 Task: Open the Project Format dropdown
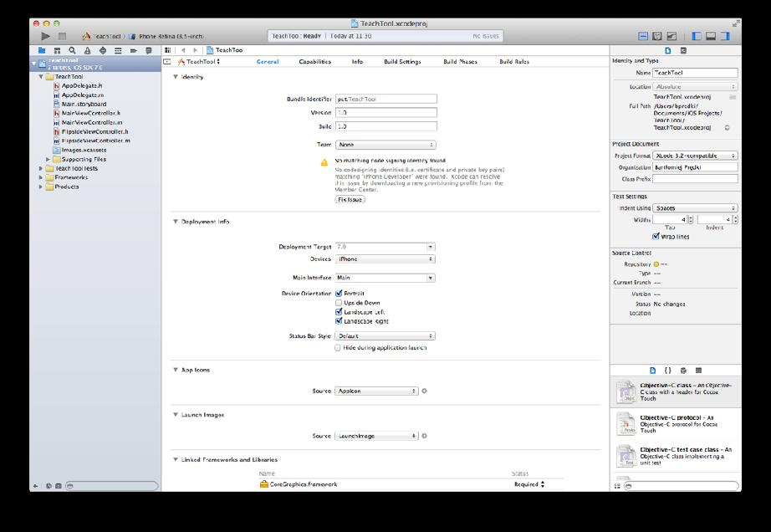695,156
